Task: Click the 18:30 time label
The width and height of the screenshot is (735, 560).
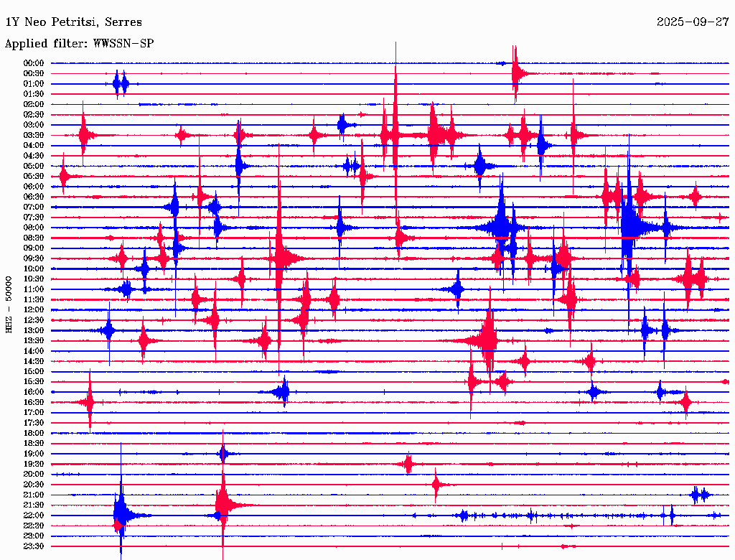Action: tap(34, 444)
